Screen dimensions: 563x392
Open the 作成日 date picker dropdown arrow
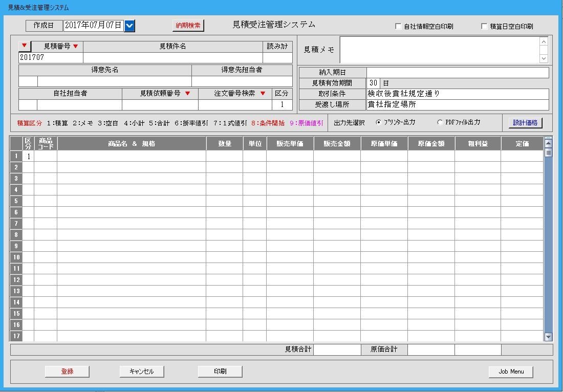click(129, 26)
